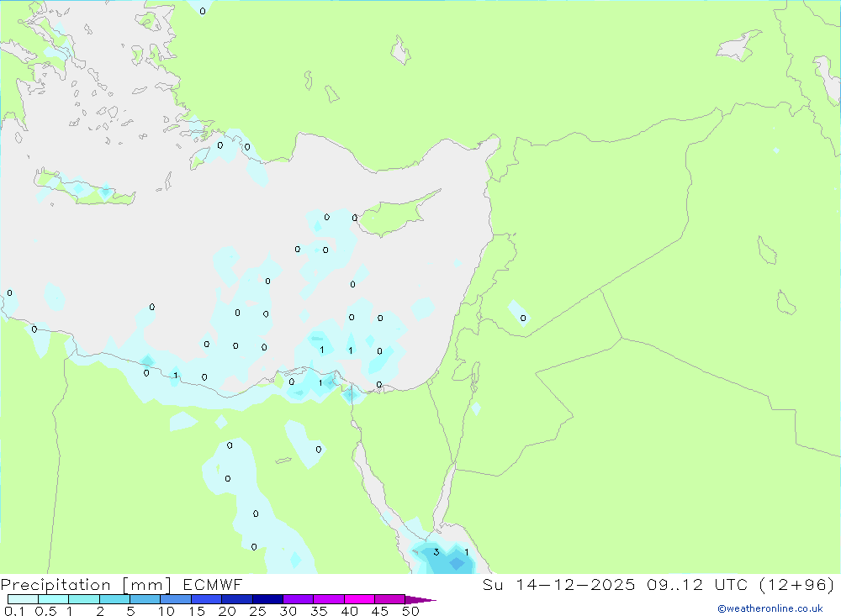Select the 30–35 mm purple legend swatch
Screen dimensions: 841x616
298,599
